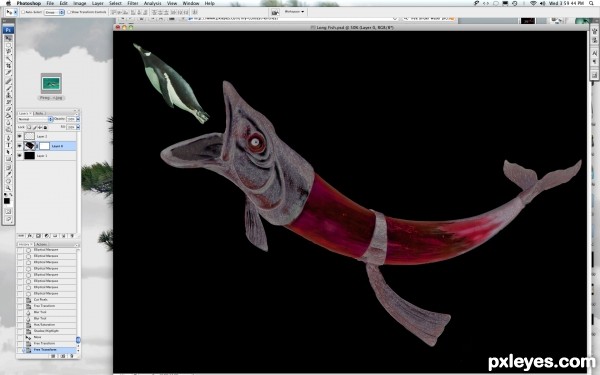Open the File menu
Image resolution: width=600 pixels, height=375 pixels.
click(50, 3)
